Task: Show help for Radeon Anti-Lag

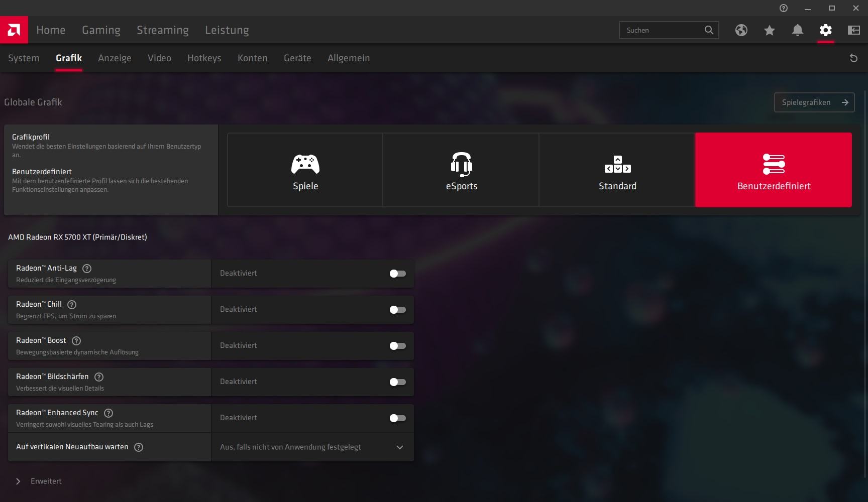Action: pos(87,269)
